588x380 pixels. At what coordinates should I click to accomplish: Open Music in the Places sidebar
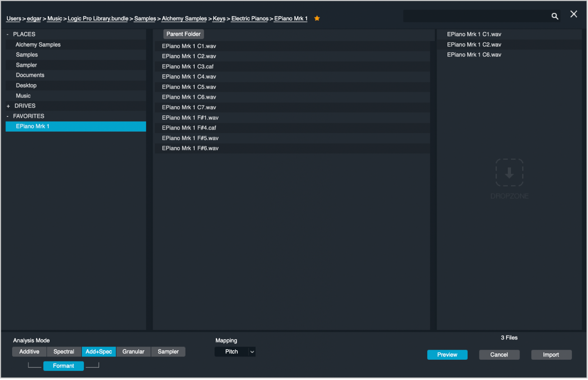click(76, 96)
